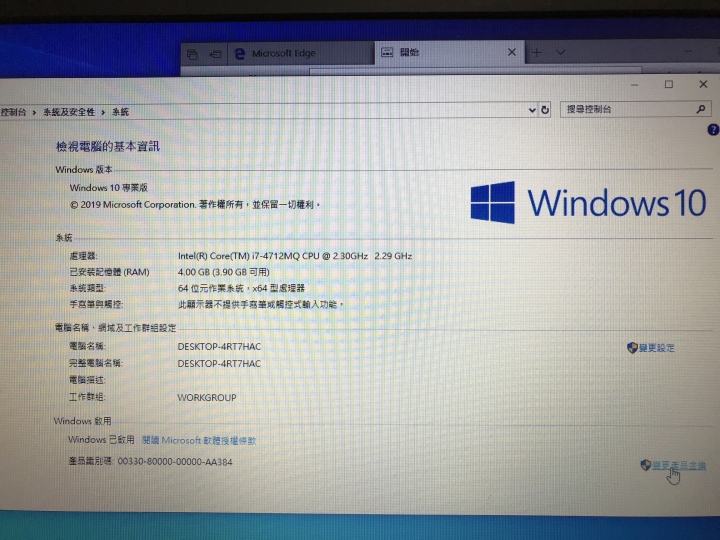Click the 64 位元作業系統 system type value
720x540 pixels.
241,288
